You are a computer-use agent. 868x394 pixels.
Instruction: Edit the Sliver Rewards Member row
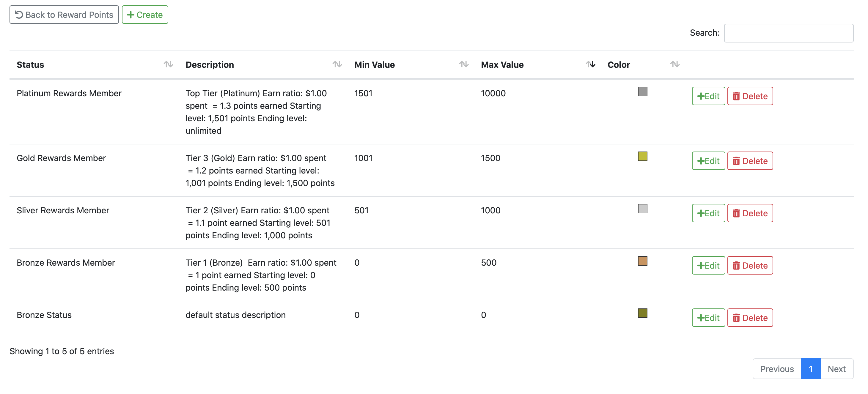(x=708, y=213)
